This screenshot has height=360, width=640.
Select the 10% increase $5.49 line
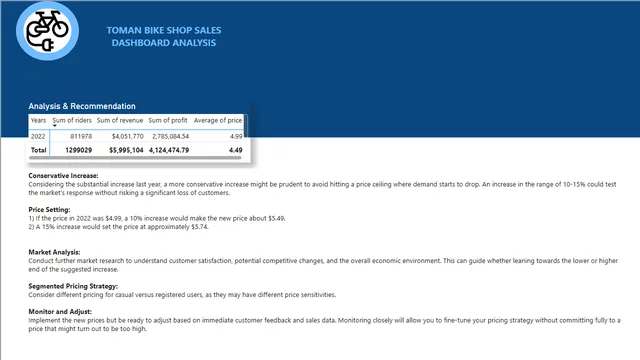pyautogui.click(x=157, y=218)
